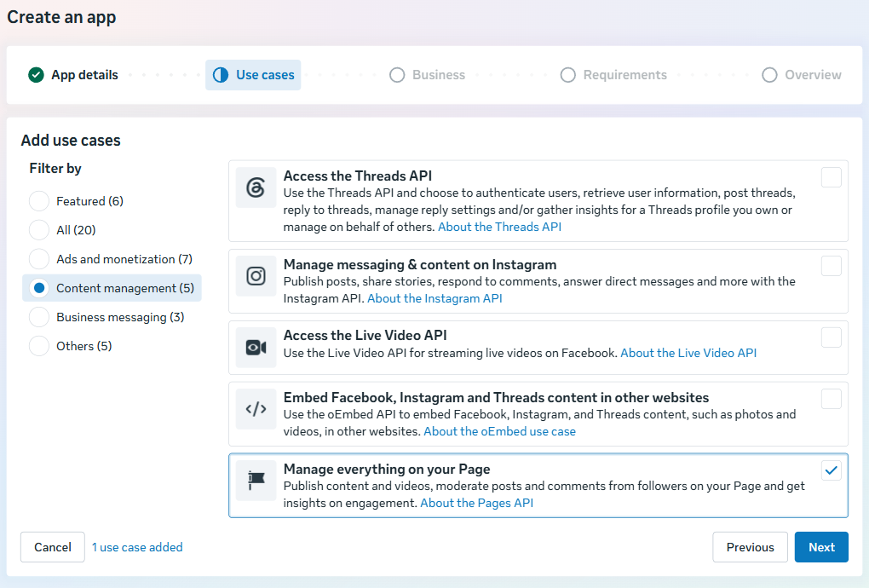Select Ads and monetization (7) radio button
The width and height of the screenshot is (869, 588).
pyautogui.click(x=39, y=259)
